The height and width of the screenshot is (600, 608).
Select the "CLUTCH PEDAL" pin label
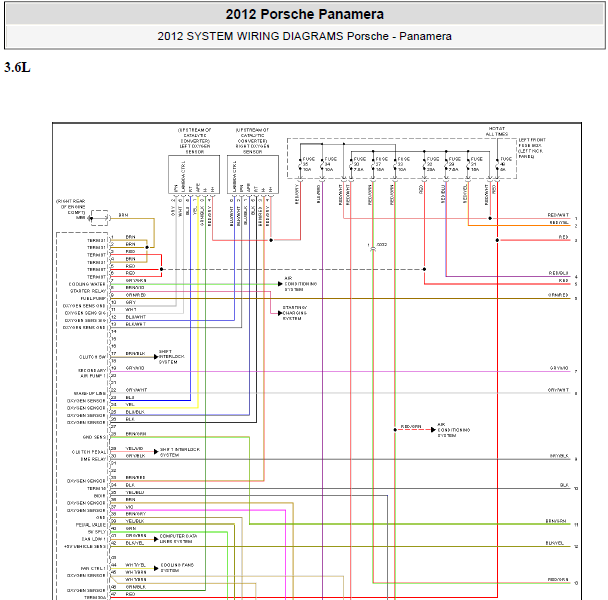(88, 452)
